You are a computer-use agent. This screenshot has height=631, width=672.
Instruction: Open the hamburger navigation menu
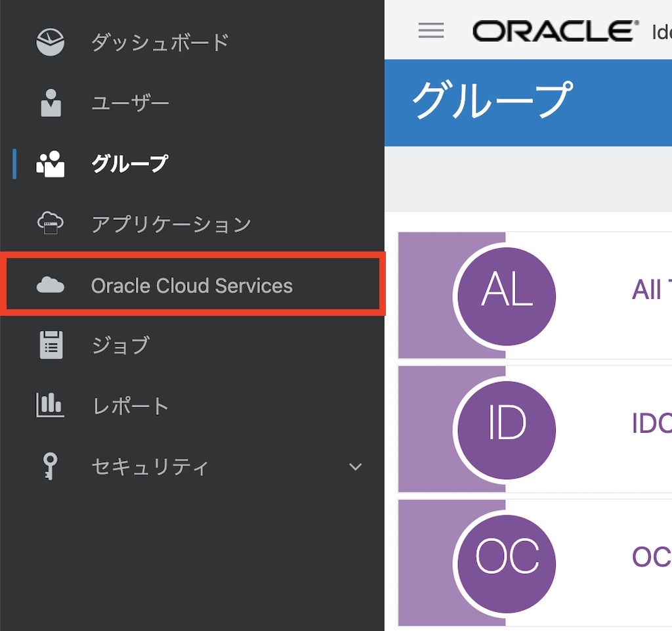[430, 31]
